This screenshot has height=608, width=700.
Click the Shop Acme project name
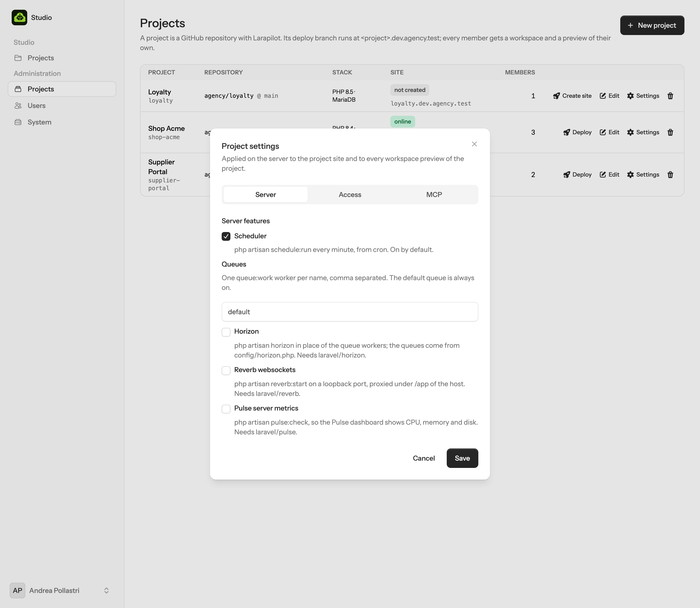166,129
